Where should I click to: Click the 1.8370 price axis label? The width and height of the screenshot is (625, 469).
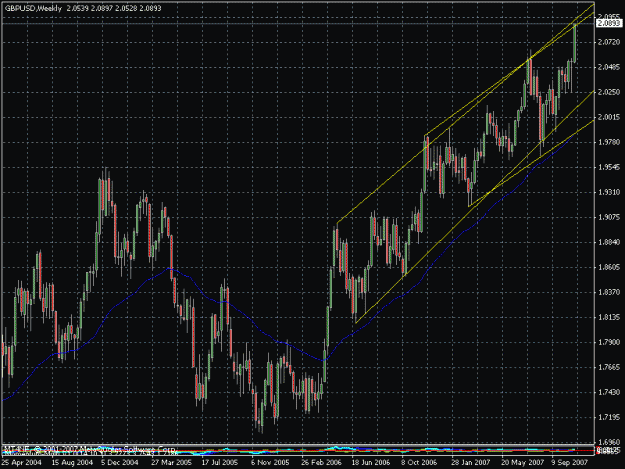click(609, 292)
